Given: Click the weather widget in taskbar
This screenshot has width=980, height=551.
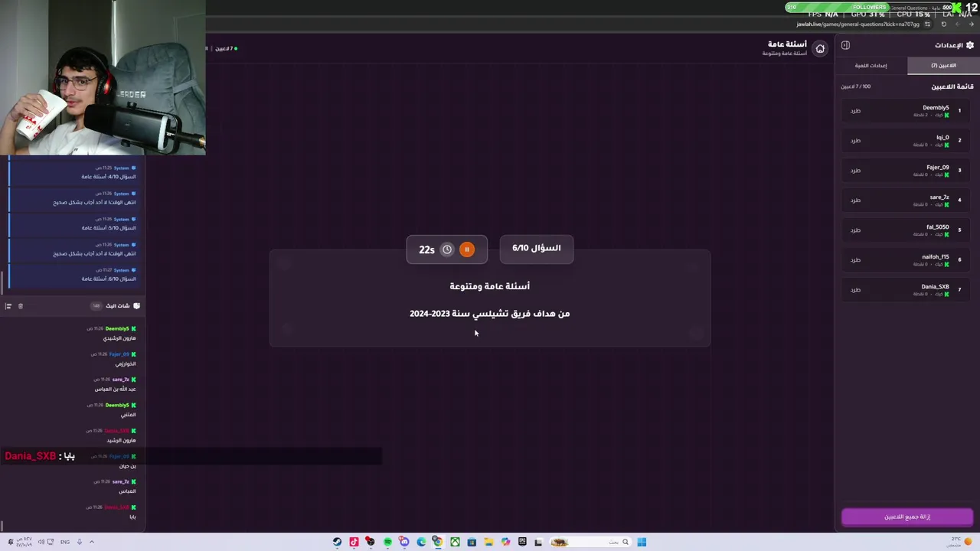Looking at the screenshot, I should coord(960,542).
